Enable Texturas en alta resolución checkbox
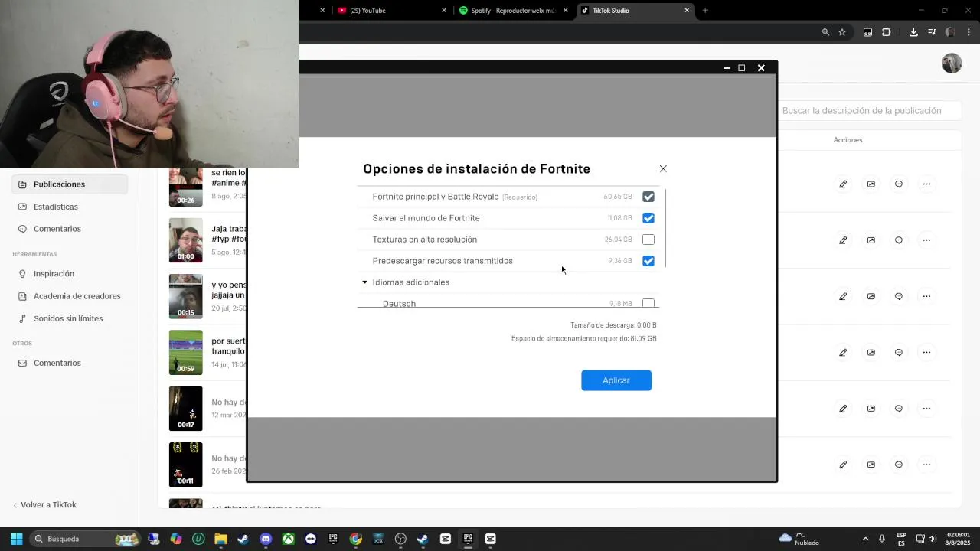This screenshot has height=551, width=980. click(x=648, y=240)
